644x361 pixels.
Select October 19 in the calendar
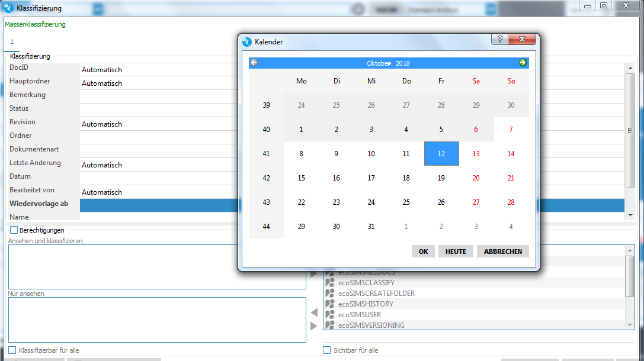coord(441,178)
